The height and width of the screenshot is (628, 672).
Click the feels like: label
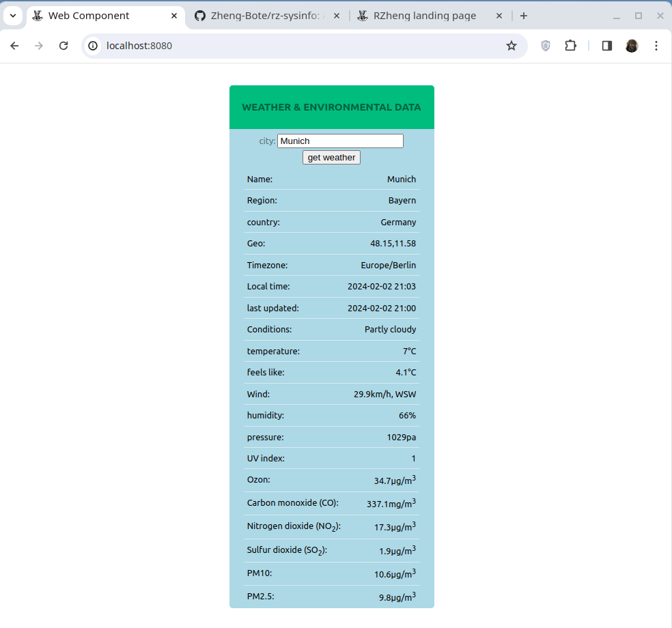[x=266, y=372]
